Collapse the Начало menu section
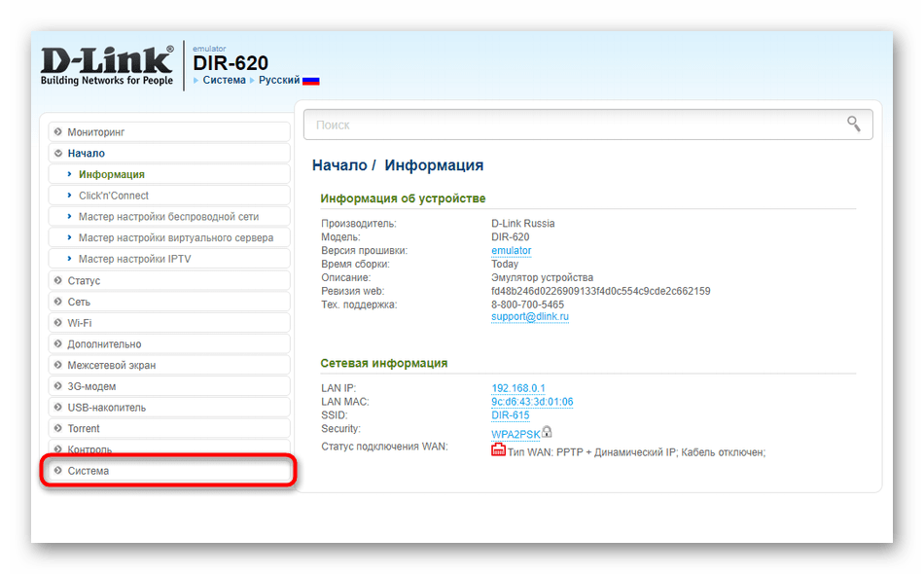This screenshot has width=924, height=574. [169, 153]
